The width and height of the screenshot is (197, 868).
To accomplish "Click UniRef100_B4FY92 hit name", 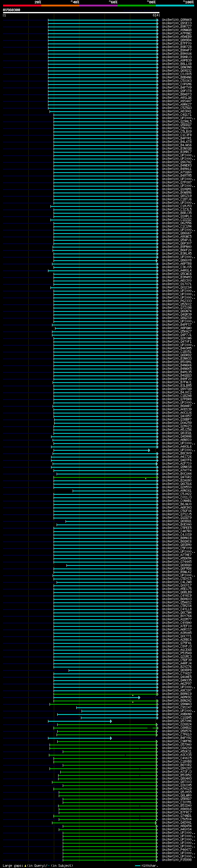I will [177, 738].
